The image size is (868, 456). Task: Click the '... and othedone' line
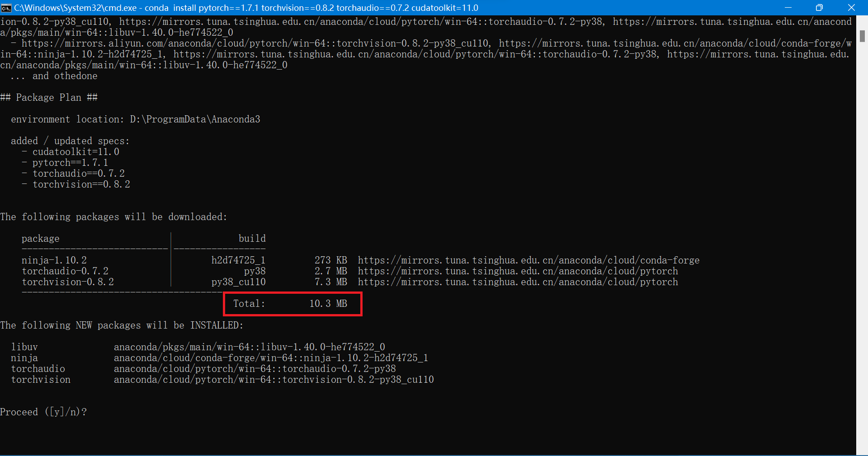tap(54, 76)
